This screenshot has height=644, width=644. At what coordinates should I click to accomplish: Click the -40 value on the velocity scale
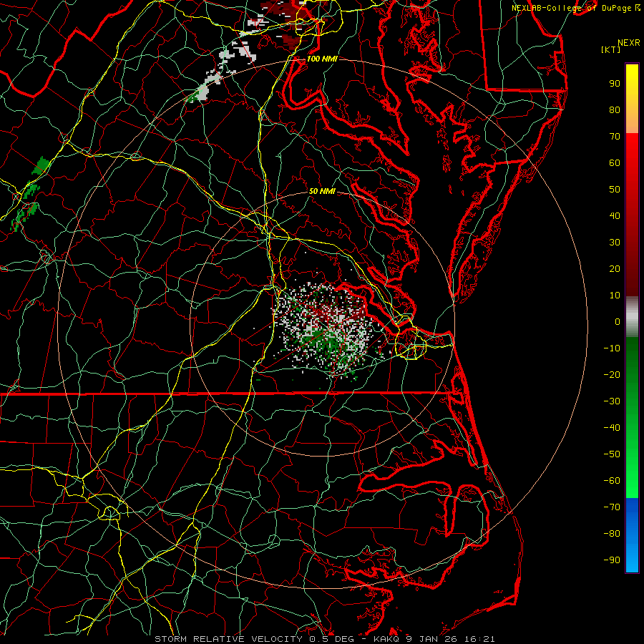[612, 428]
